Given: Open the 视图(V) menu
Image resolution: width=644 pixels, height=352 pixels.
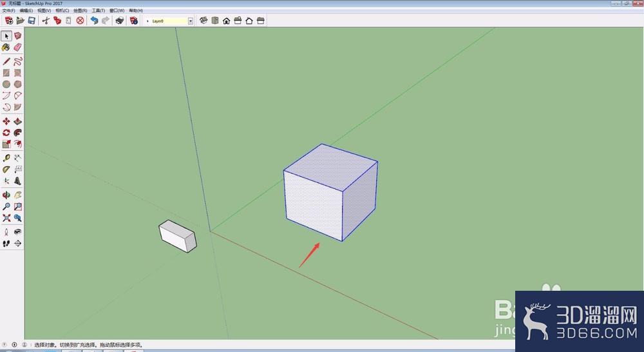Looking at the screenshot, I should (x=44, y=11).
